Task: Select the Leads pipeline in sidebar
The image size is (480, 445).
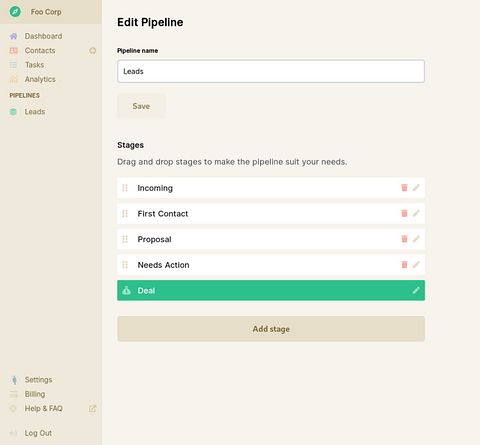Action: tap(35, 112)
